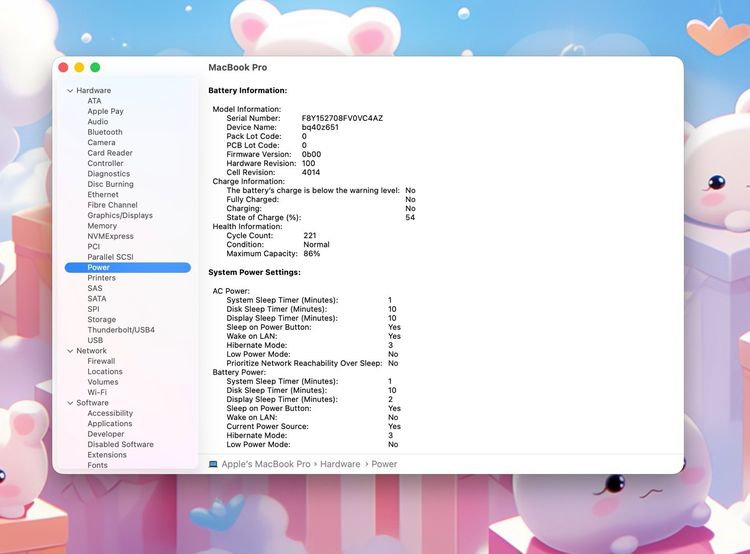Viewport: 750px width, 554px height.
Task: Click the Battery Information heading
Action: pos(248,90)
